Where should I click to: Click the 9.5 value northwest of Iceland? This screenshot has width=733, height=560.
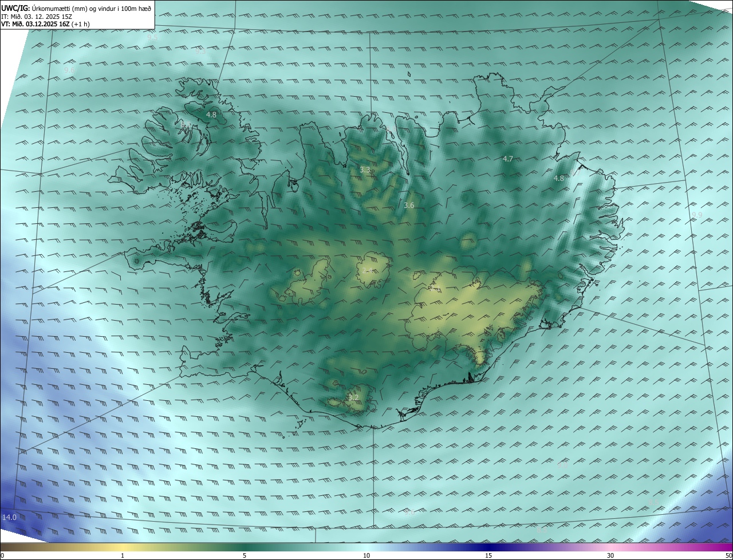pos(152,37)
